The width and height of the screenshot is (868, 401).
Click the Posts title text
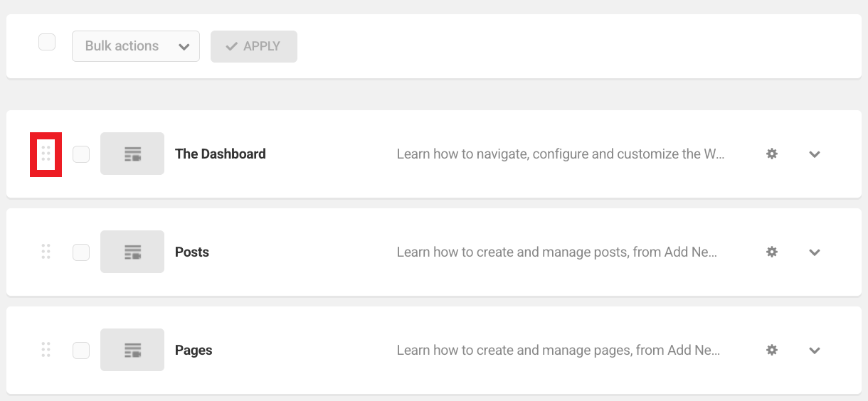[x=192, y=252]
